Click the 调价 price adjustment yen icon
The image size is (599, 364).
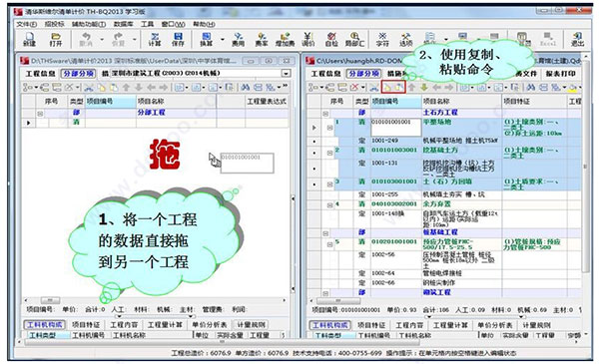(x=307, y=39)
